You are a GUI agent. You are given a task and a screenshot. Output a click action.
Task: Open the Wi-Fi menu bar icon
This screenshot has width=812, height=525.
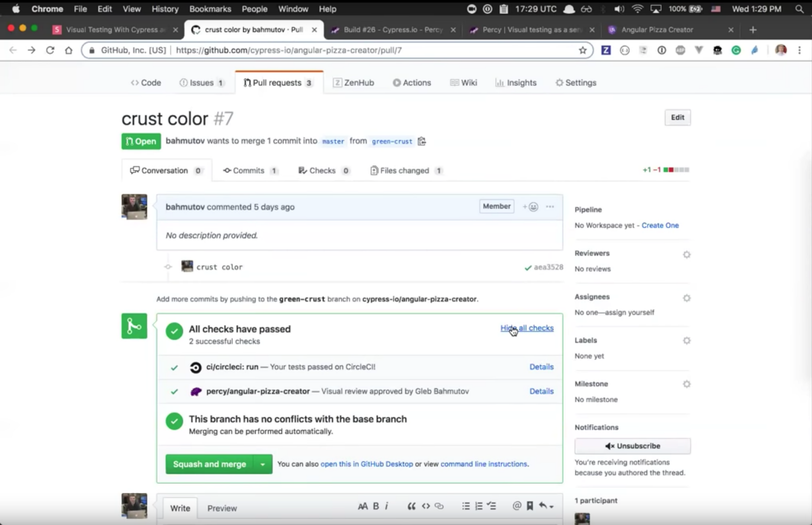click(637, 9)
